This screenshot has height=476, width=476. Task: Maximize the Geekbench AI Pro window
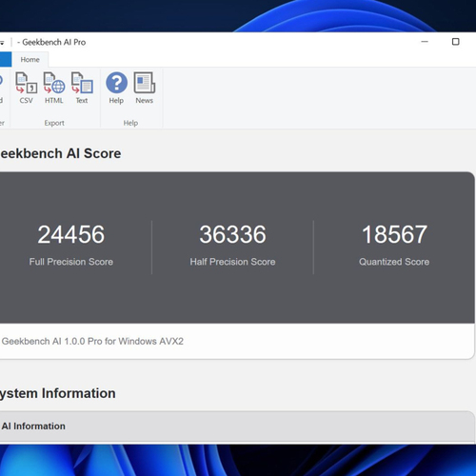click(456, 42)
